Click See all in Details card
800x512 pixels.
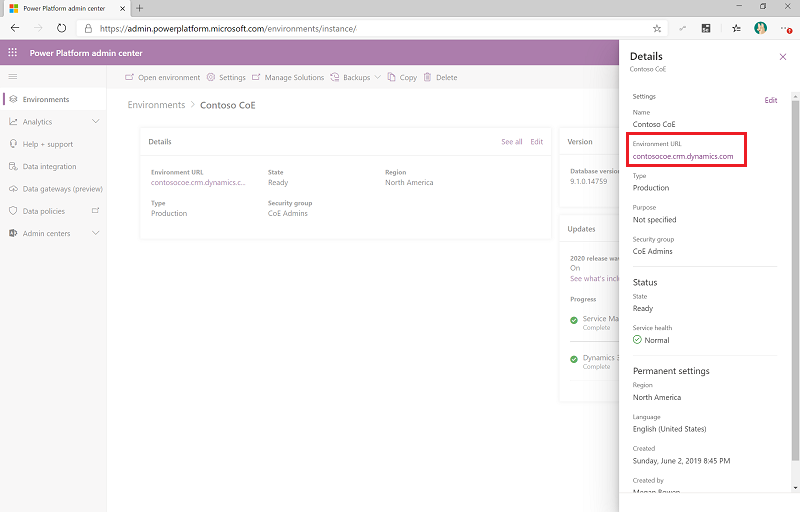[x=512, y=142]
